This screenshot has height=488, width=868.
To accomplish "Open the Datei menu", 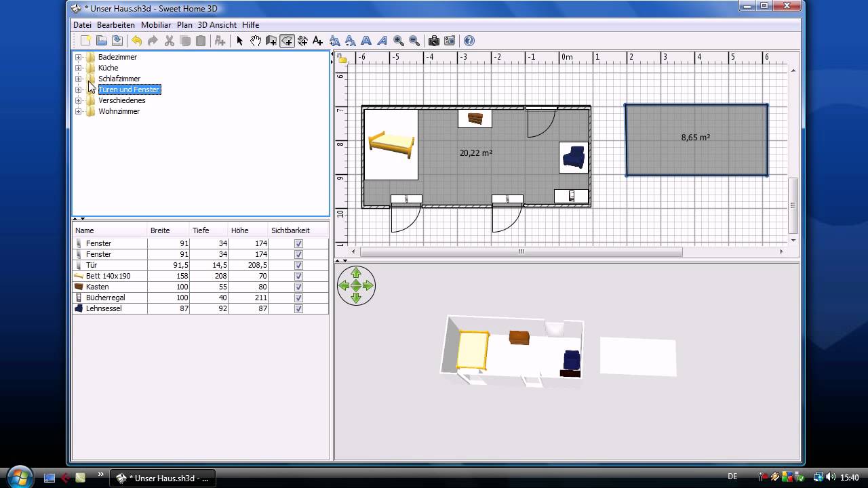I will point(82,25).
